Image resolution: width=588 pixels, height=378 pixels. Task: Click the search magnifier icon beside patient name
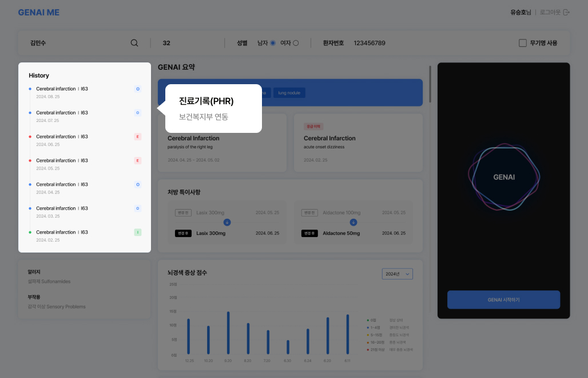click(x=134, y=43)
